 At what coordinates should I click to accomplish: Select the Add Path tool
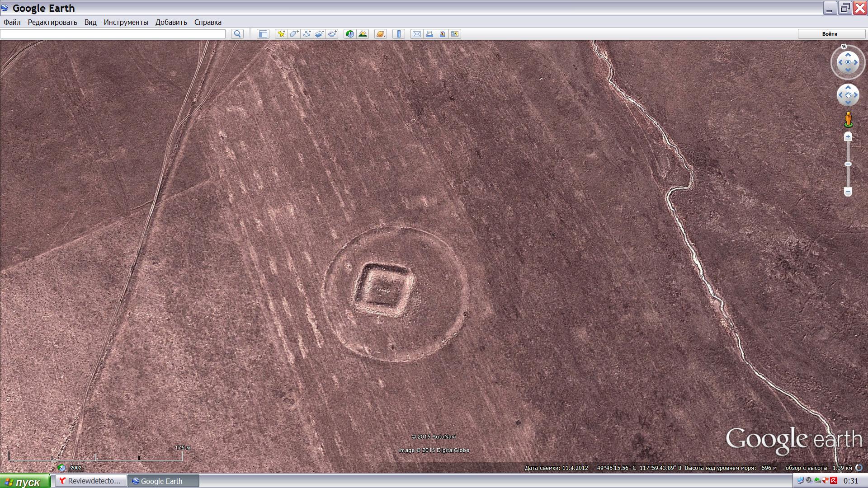click(x=307, y=34)
